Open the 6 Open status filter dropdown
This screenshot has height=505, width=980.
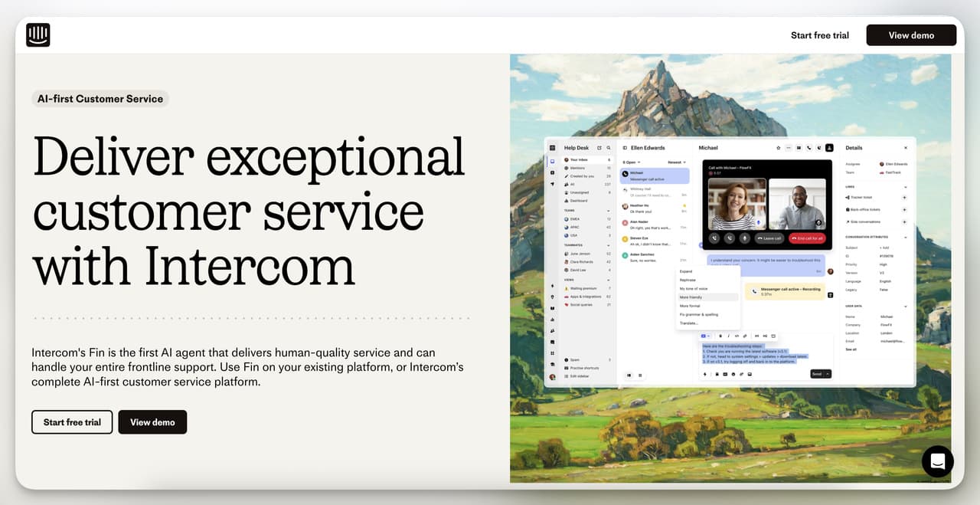tap(632, 162)
